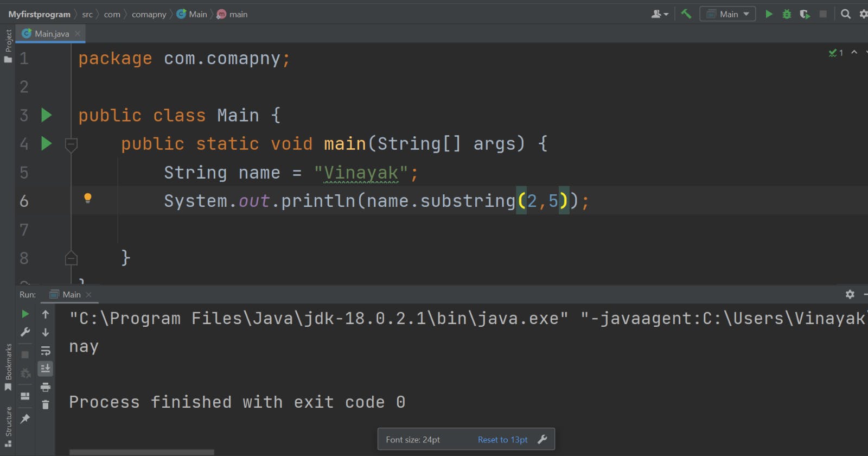Click the yellow lightbulb intention icon

tap(87, 198)
